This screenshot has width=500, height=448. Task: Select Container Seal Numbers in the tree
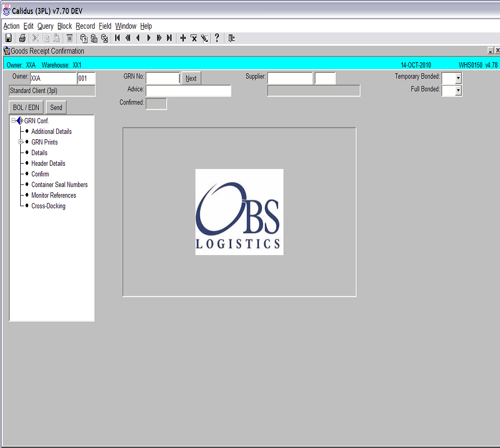(x=60, y=184)
